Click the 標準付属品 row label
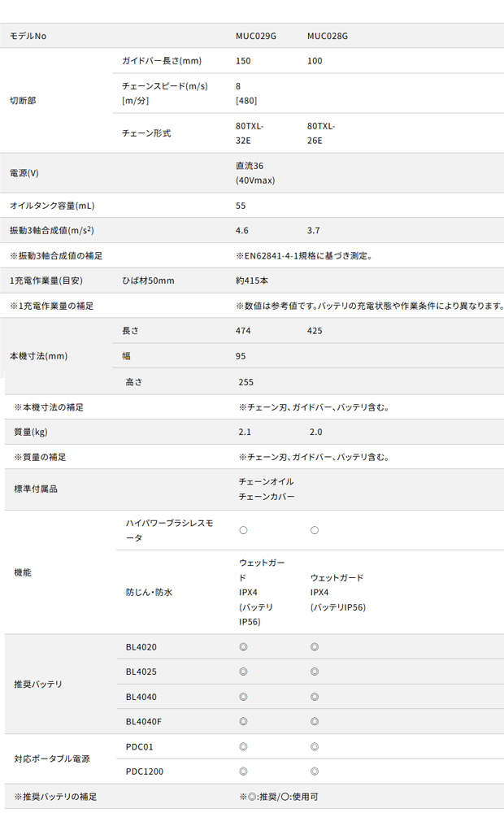Screen dimensions: 504x813 click(x=36, y=489)
